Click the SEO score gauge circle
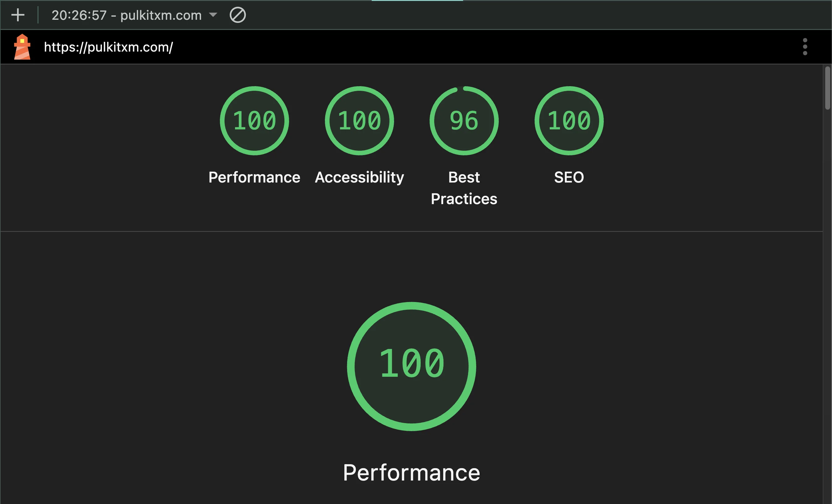Screen dimensions: 832x504 coord(569,121)
